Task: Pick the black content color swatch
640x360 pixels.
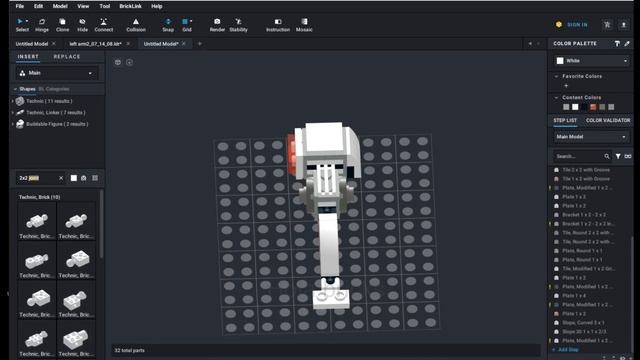Action: pyautogui.click(x=584, y=107)
